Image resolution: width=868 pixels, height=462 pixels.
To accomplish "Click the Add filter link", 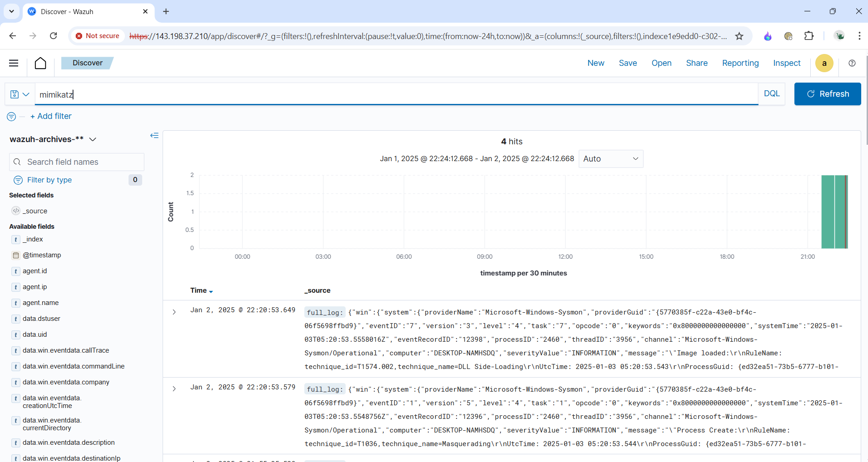I will (51, 116).
